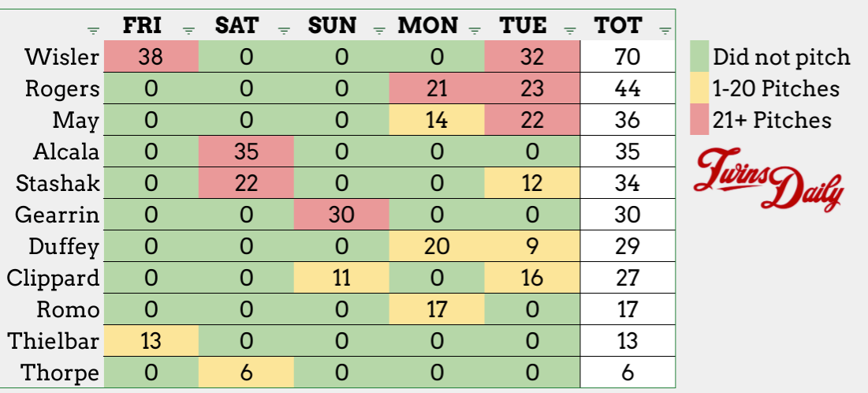Select the TOT column header

point(618,25)
